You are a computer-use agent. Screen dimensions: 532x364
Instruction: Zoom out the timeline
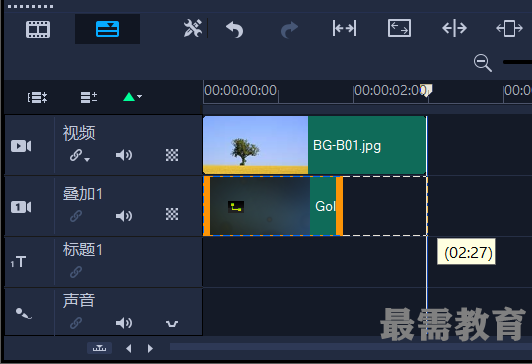click(482, 63)
